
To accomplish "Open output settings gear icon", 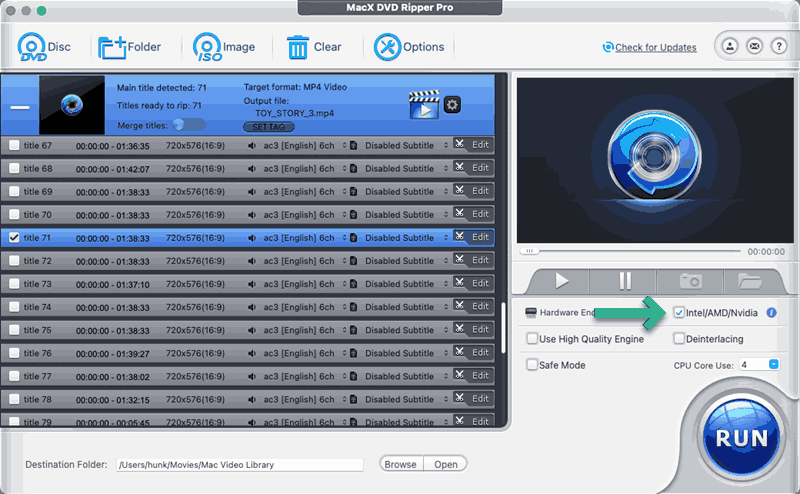I will coord(452,105).
